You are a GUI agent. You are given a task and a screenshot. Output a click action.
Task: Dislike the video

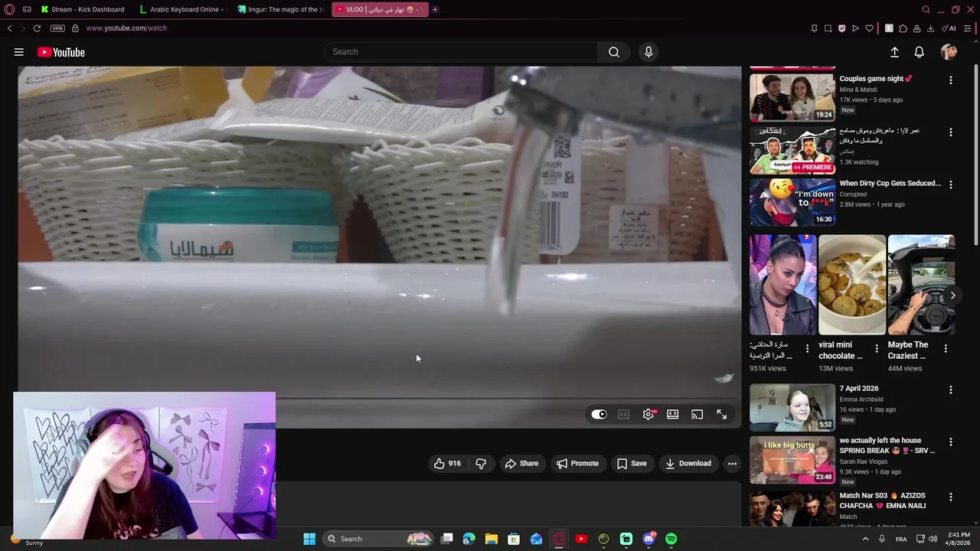(481, 463)
